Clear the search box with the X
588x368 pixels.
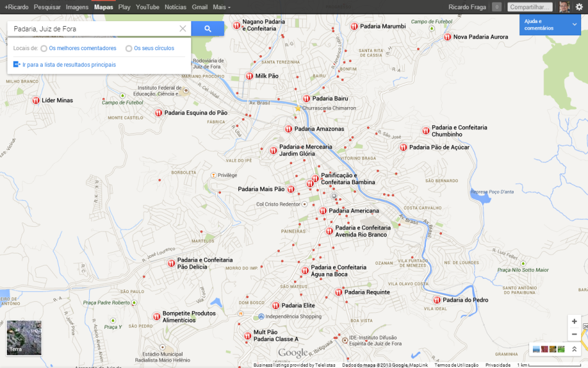pyautogui.click(x=183, y=28)
